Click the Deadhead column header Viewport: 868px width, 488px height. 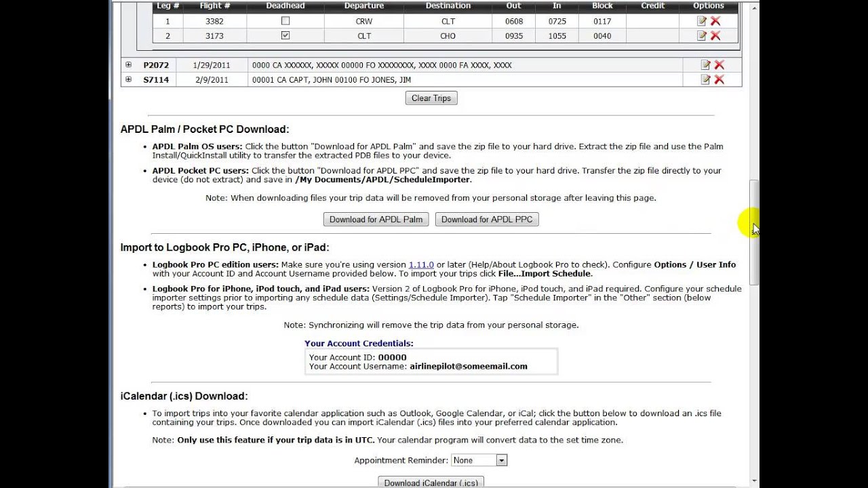pos(285,5)
